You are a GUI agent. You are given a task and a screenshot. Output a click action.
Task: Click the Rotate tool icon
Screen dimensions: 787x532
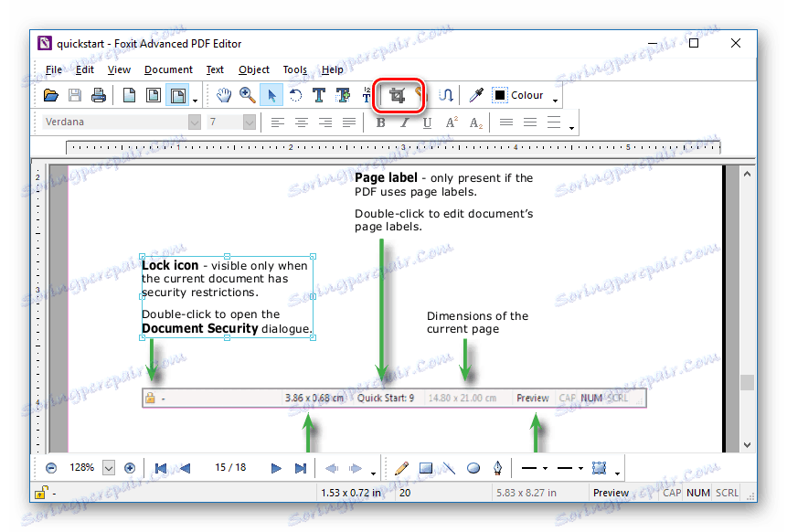point(295,95)
